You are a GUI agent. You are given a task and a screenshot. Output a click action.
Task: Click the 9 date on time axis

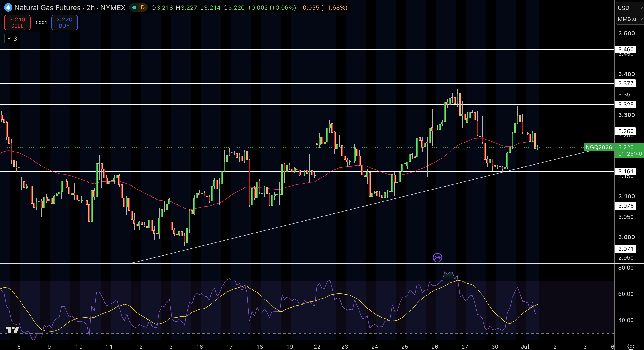(49, 347)
